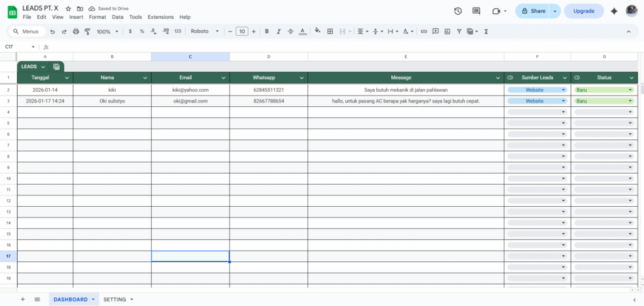Open the fill color picker
644x306 pixels.
click(x=317, y=31)
